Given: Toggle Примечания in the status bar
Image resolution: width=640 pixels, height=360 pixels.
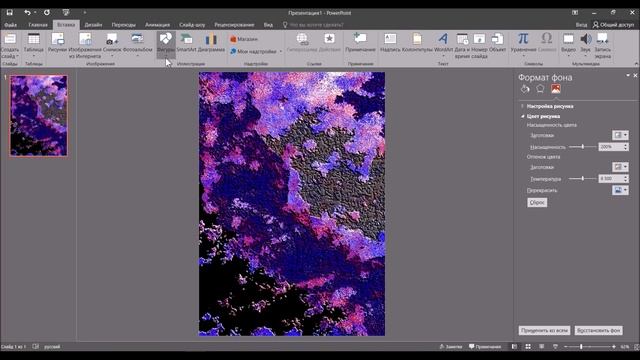Looking at the screenshot, I should tap(485, 347).
